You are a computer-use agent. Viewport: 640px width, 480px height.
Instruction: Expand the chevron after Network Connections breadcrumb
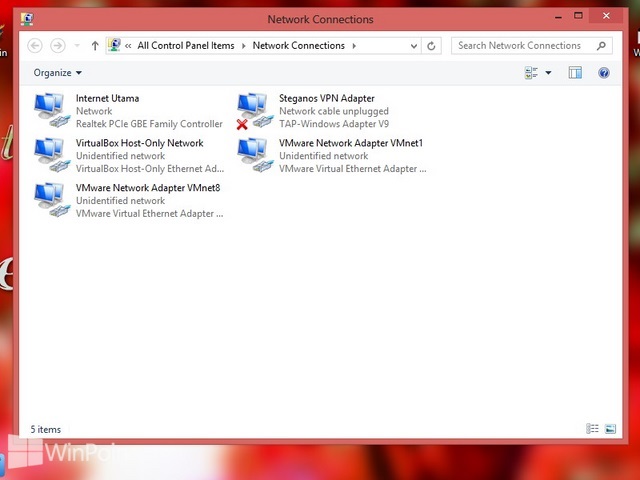354,46
